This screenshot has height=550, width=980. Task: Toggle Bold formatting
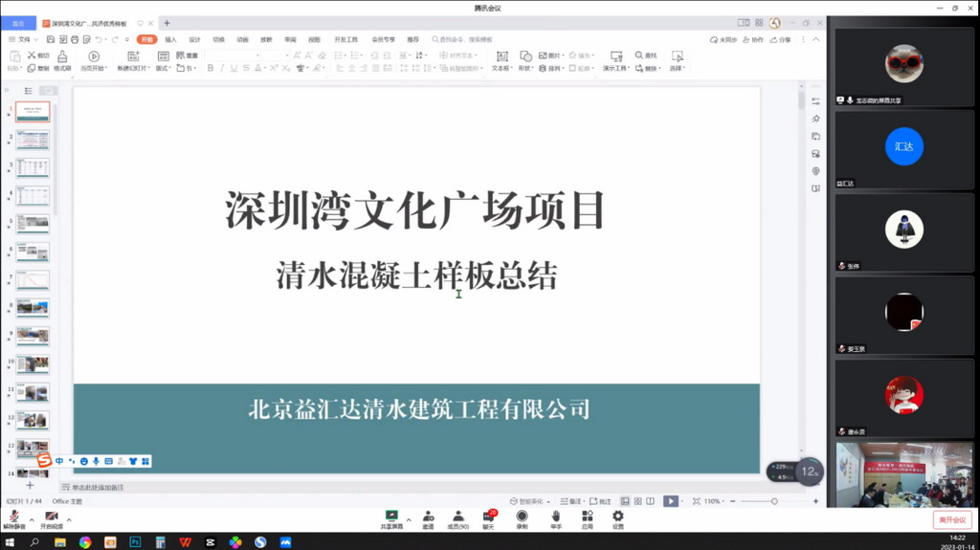(x=210, y=68)
